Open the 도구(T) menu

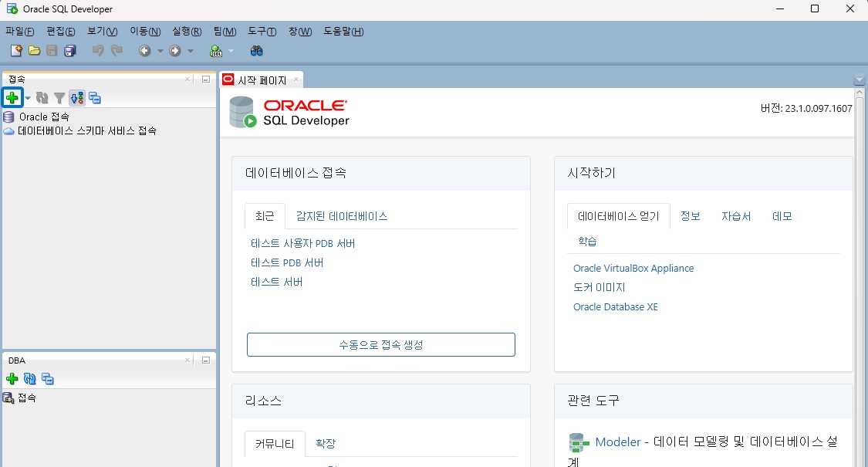pyautogui.click(x=262, y=32)
